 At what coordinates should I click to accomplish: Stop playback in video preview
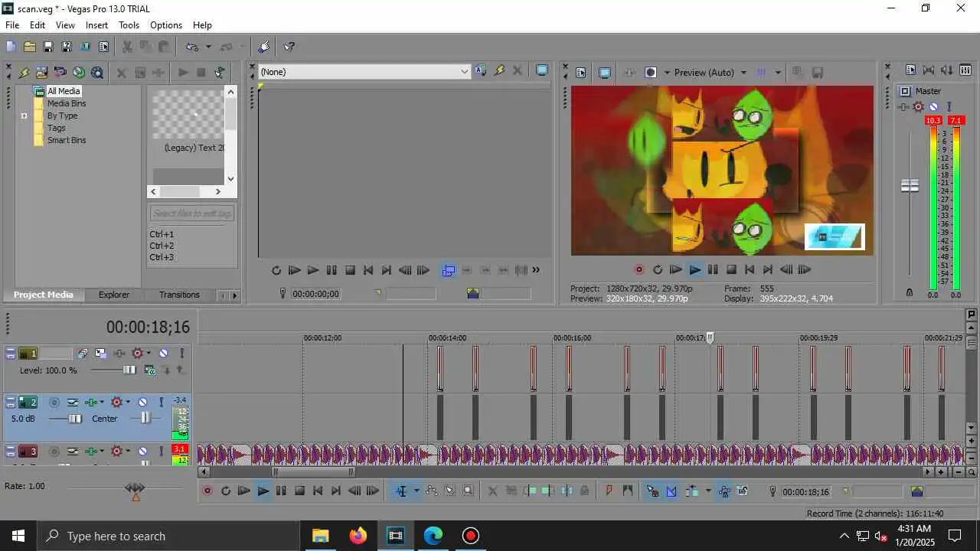tap(731, 269)
